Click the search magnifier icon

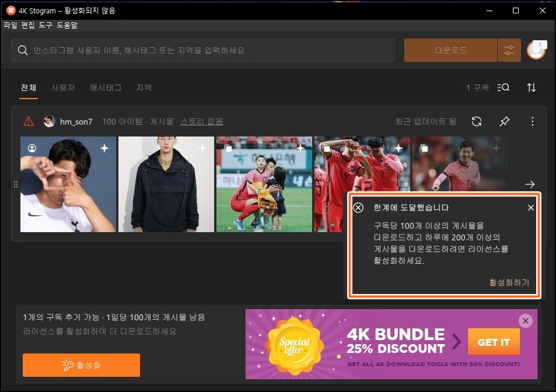[23, 50]
